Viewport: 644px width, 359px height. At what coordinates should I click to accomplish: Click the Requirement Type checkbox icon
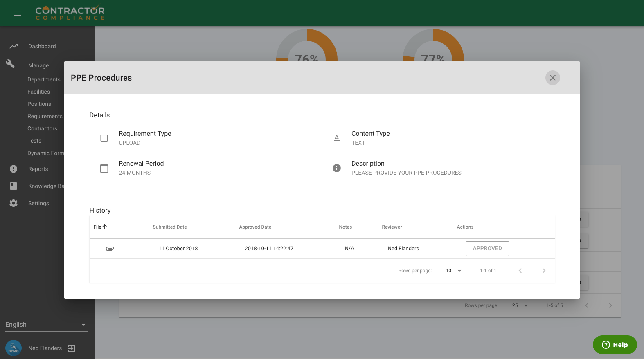click(104, 138)
